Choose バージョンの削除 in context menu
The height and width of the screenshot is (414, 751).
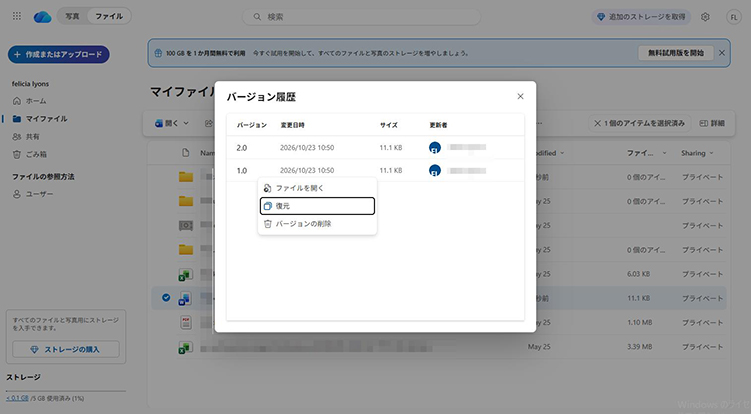click(x=317, y=224)
